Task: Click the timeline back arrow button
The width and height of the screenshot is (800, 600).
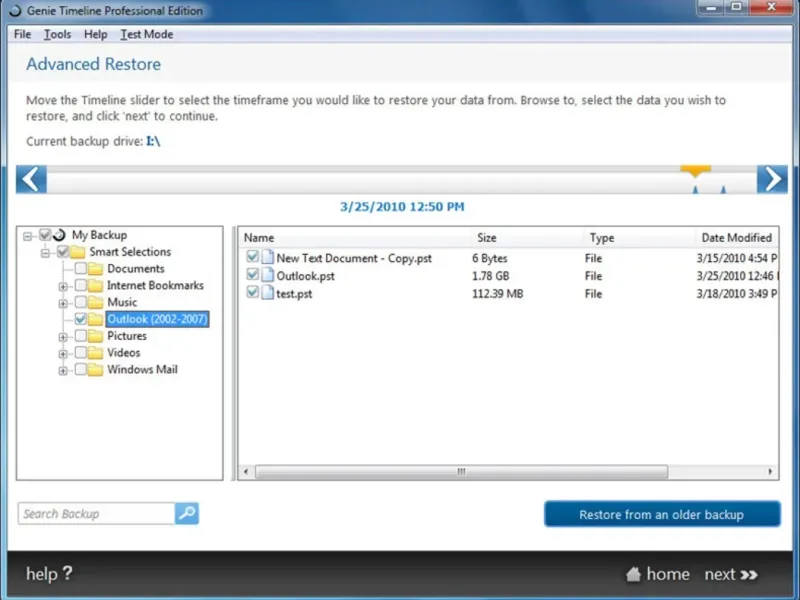Action: click(31, 179)
